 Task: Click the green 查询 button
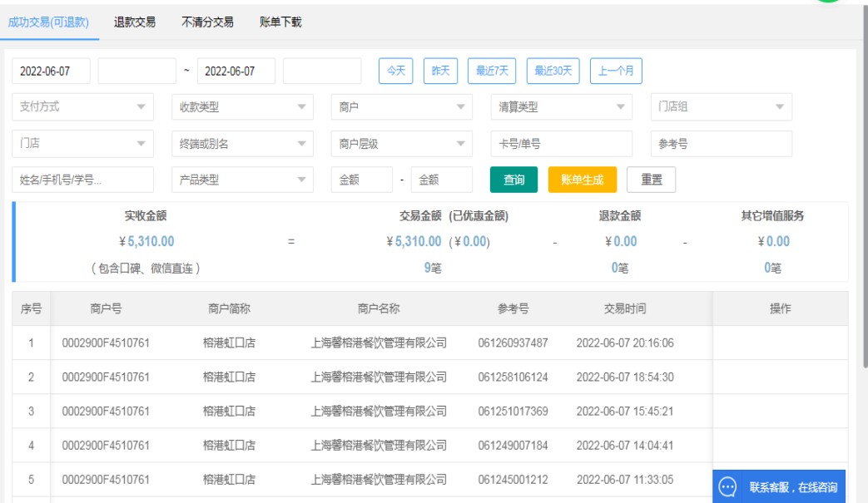[x=513, y=180]
